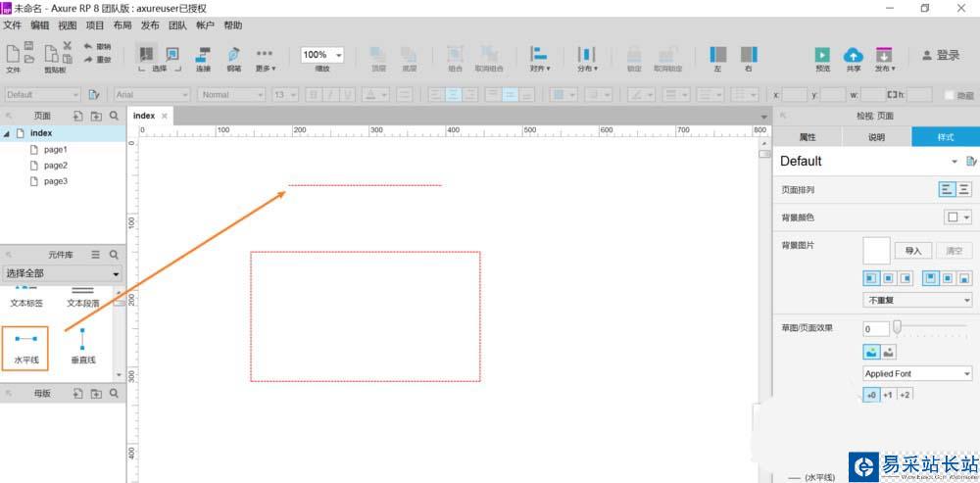Switch to the 说明 tab

click(x=877, y=137)
